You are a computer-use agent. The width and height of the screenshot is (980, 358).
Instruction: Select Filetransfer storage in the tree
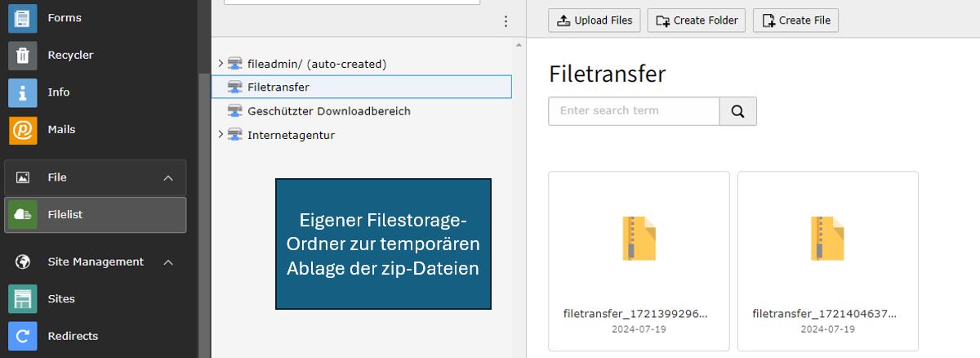(278, 87)
